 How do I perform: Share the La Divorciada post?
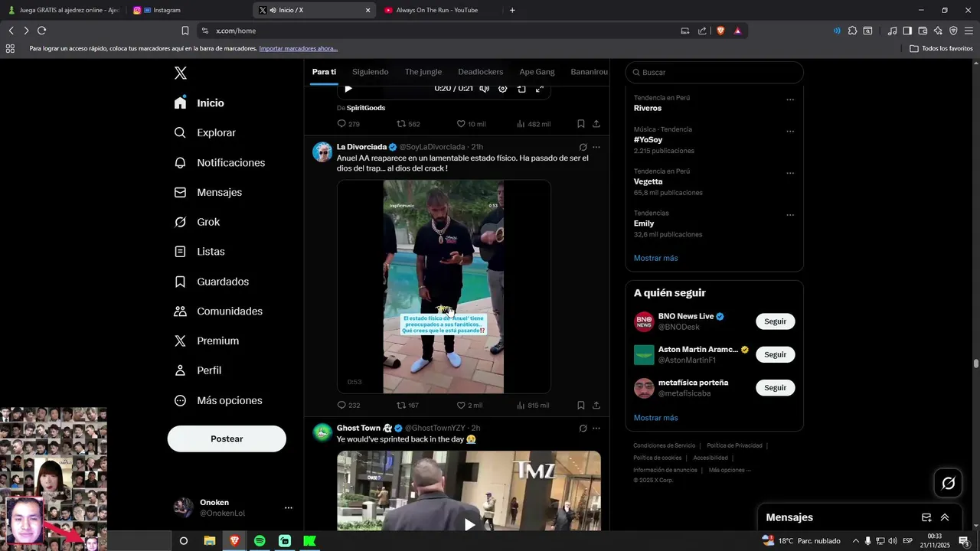click(596, 406)
